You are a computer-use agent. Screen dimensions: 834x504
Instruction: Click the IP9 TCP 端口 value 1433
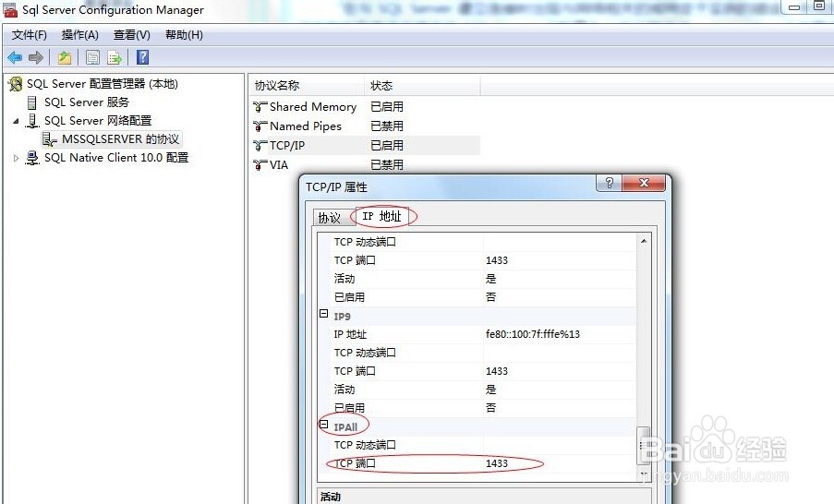(497, 371)
